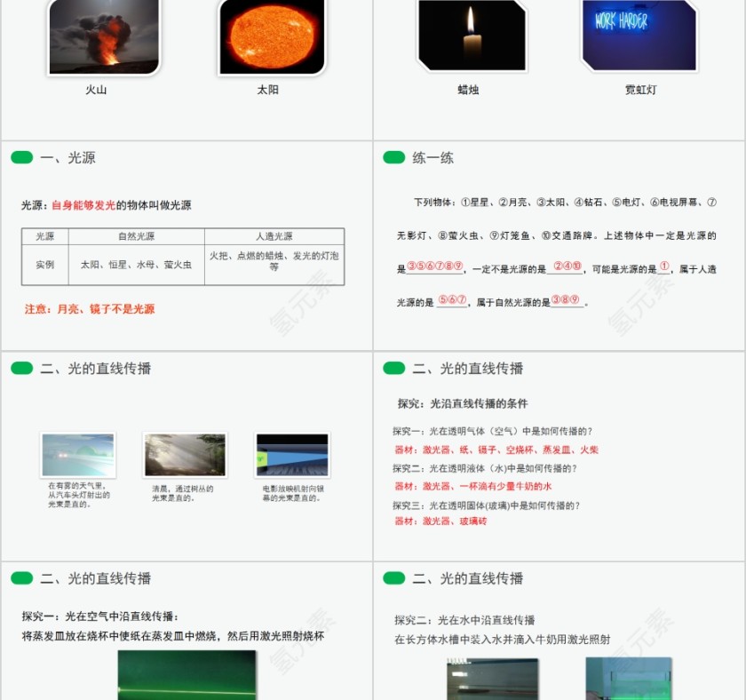
Task: Select the projector light beam image
Action: pos(292,451)
